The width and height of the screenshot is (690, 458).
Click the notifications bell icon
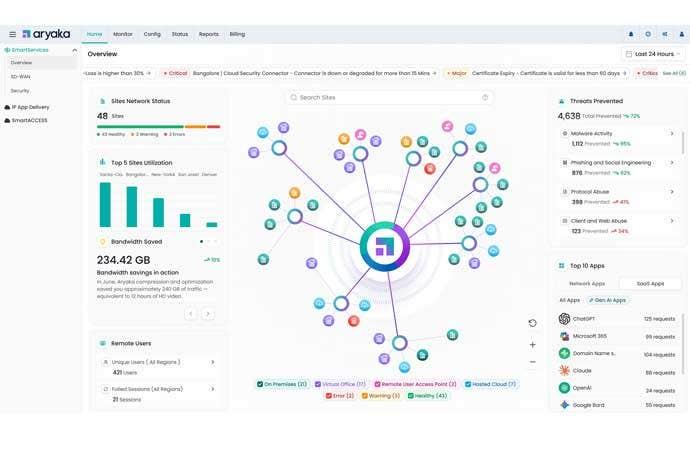(631, 34)
